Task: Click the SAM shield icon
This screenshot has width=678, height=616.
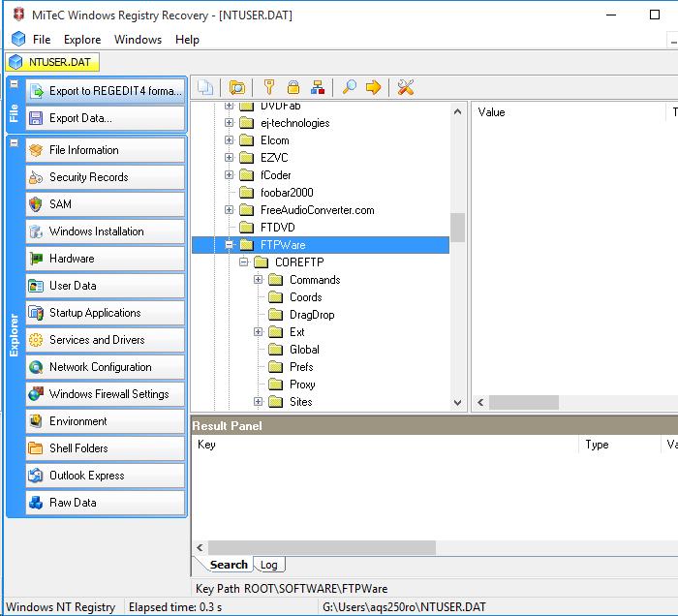Action: click(36, 204)
